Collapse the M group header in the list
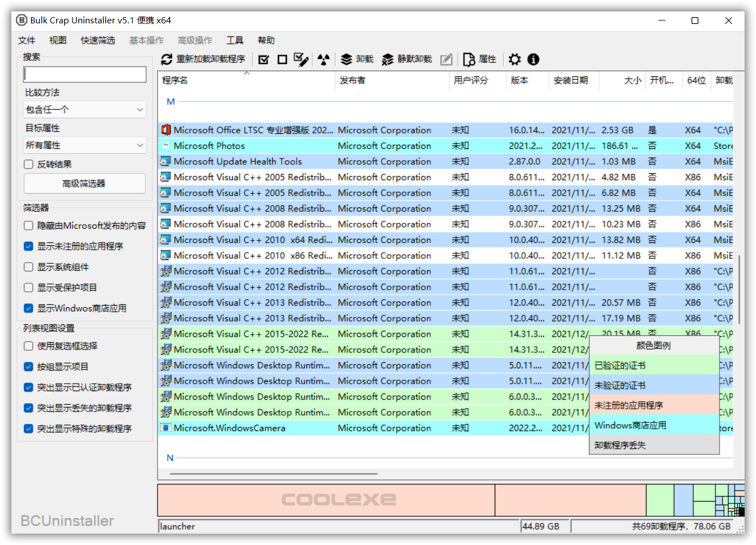Viewport: 756px width, 545px height. (170, 101)
